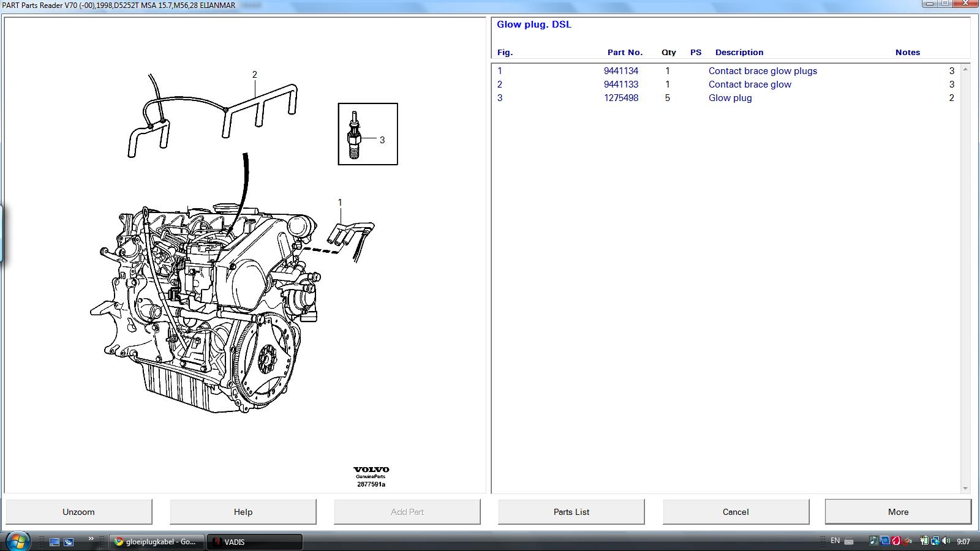Click the battery power tray icon
Viewport: 980px width, 551px height.
coord(924,541)
